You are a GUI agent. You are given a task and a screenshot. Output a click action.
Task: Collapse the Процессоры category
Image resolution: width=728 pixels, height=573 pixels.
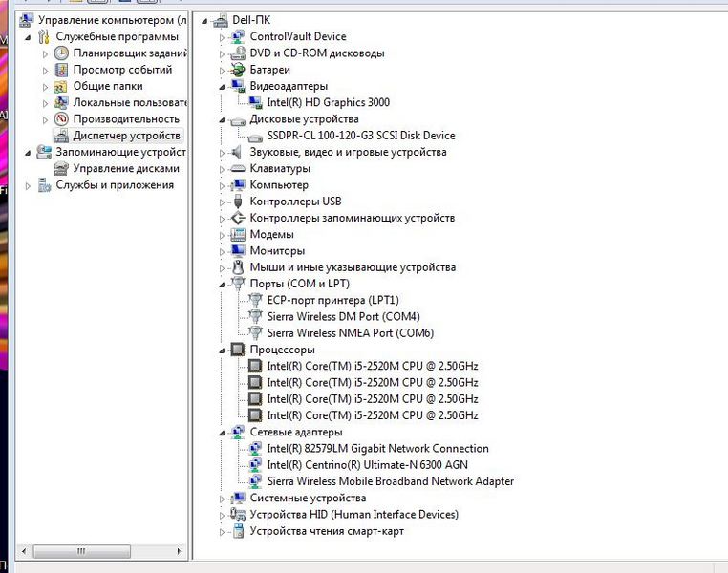223,350
